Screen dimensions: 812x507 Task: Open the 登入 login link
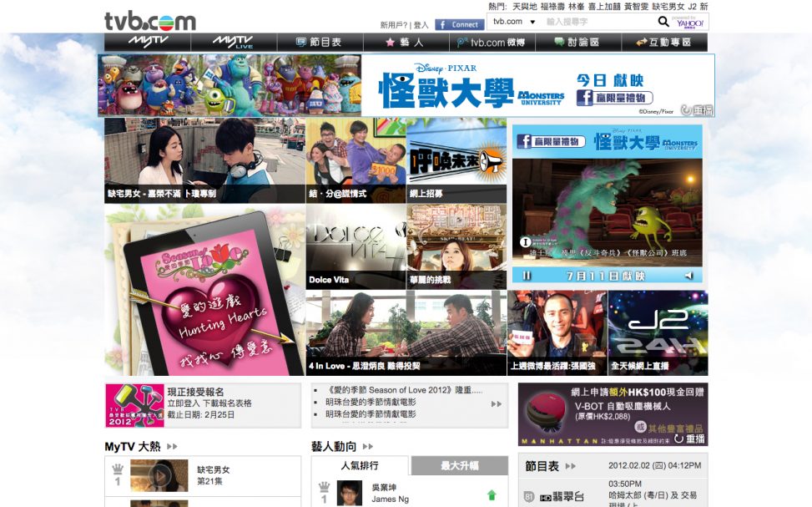tap(421, 25)
